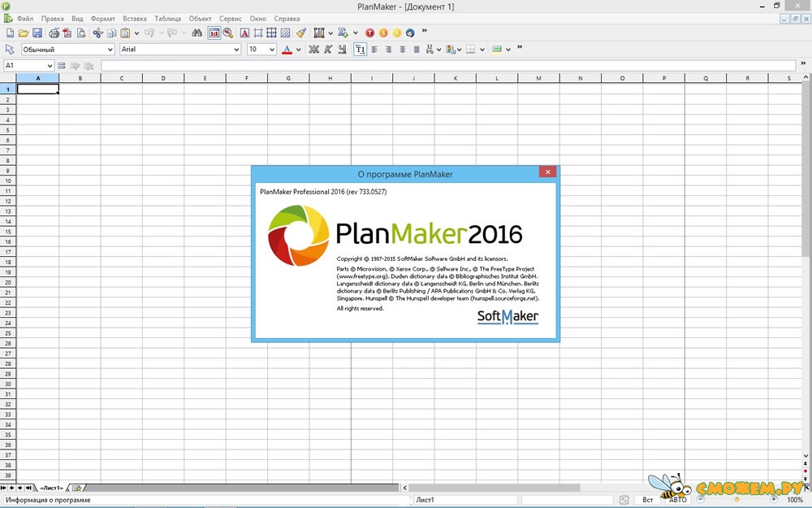812x508 pixels.
Task: Expand the cell borders dropdown arrow
Action: pos(482,50)
